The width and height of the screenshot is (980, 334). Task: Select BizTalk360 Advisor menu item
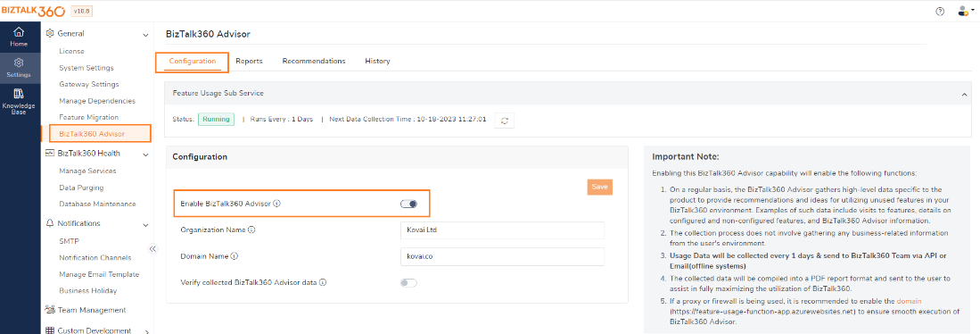pyautogui.click(x=100, y=134)
